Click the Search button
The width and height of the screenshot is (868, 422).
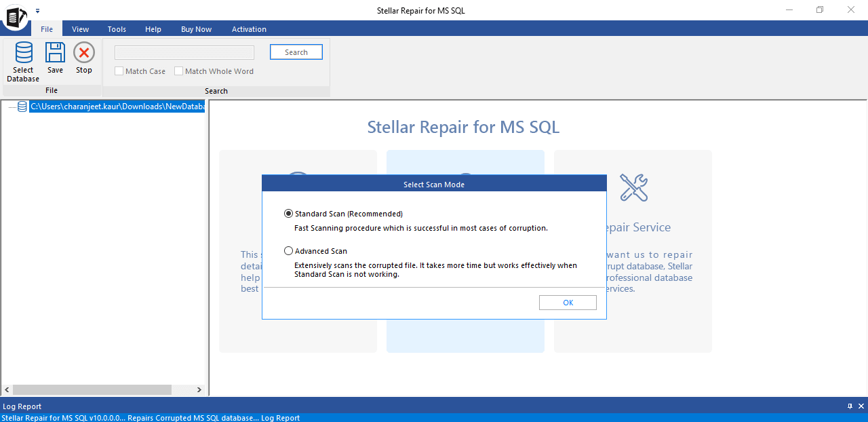[x=296, y=52]
